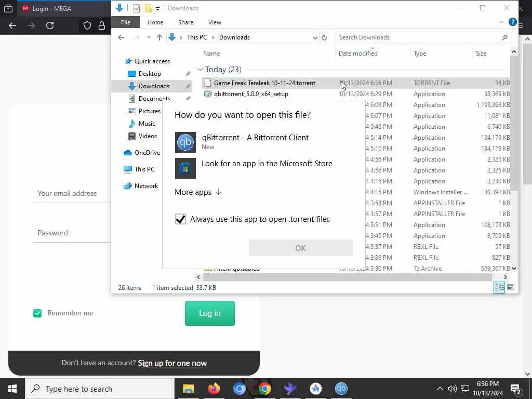Choose qBittorrent app icon in open-with dialog

[185, 142]
